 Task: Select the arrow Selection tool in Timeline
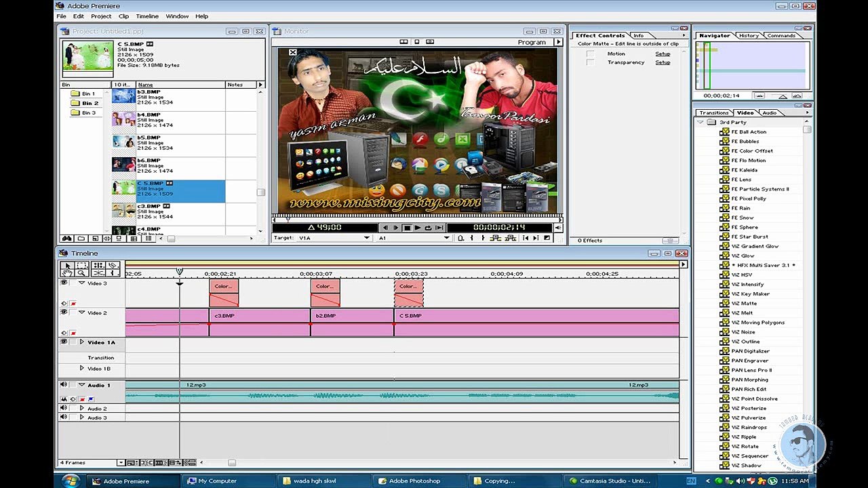click(x=67, y=265)
